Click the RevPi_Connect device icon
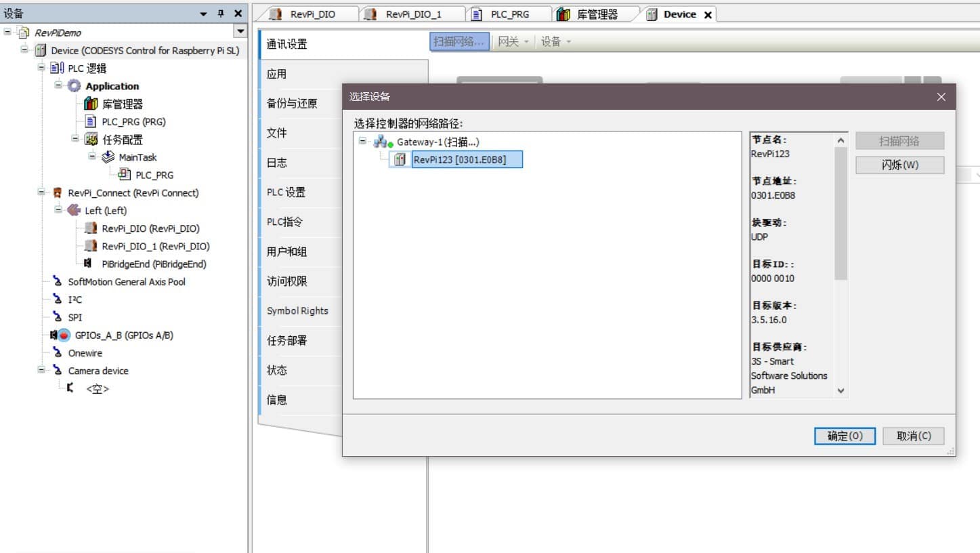The image size is (980, 553). click(x=58, y=193)
